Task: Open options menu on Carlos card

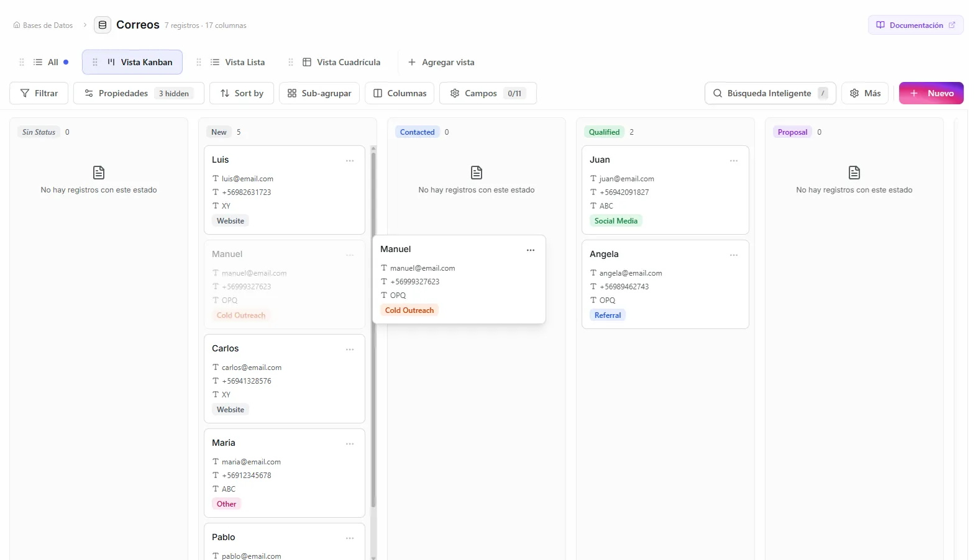Action: pyautogui.click(x=350, y=350)
